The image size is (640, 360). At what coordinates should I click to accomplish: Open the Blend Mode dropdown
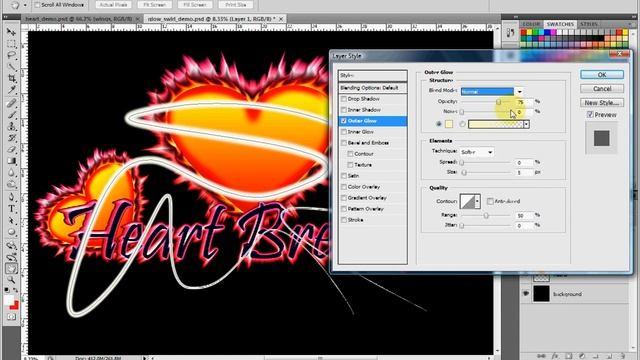(491, 91)
